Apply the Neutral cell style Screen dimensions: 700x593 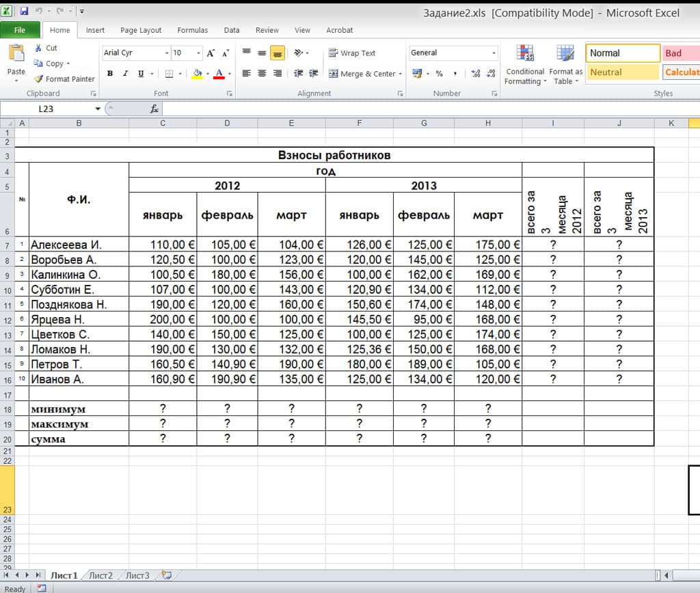click(x=622, y=72)
